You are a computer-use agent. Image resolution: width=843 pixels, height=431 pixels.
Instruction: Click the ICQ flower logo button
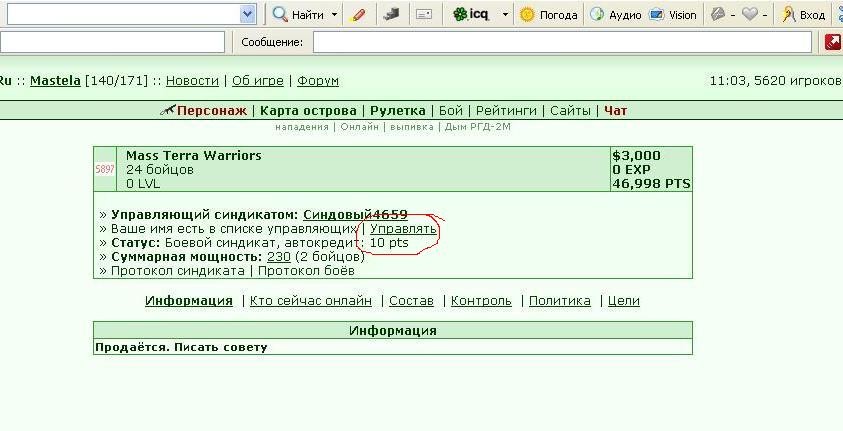point(471,15)
